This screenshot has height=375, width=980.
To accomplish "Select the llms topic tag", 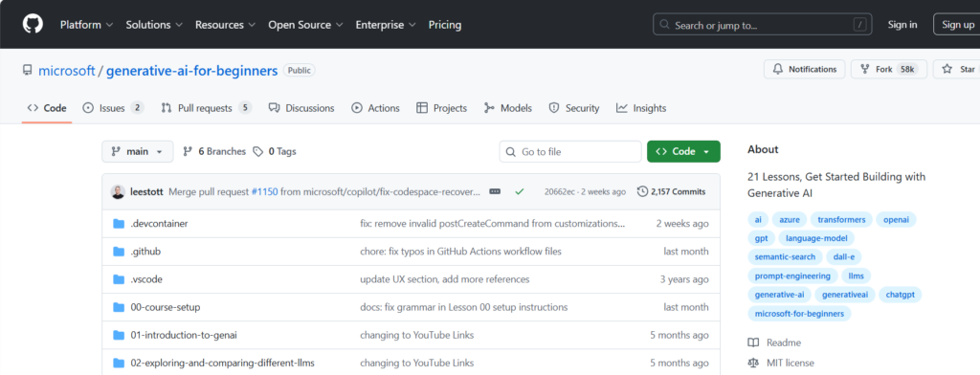I will pyautogui.click(x=856, y=276).
